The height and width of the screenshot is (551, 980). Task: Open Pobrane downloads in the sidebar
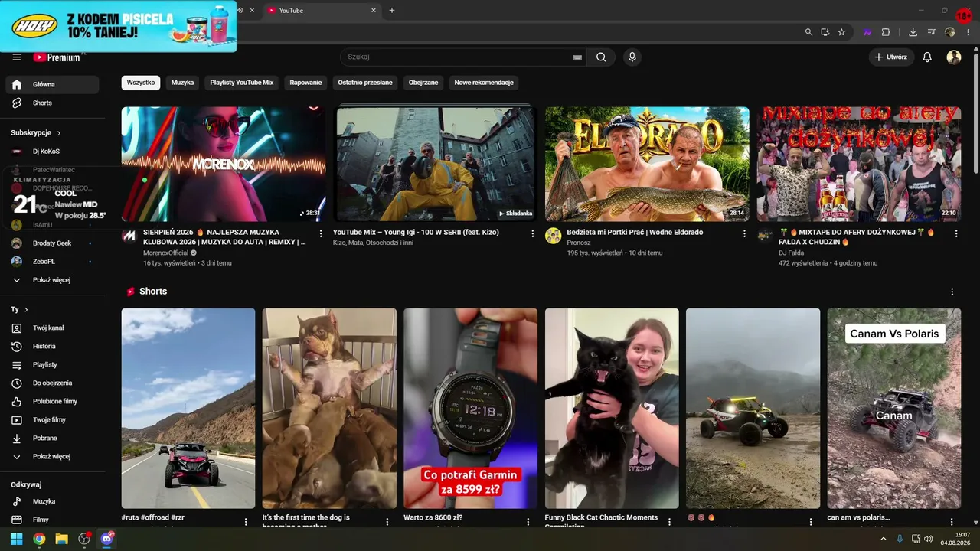point(52,439)
